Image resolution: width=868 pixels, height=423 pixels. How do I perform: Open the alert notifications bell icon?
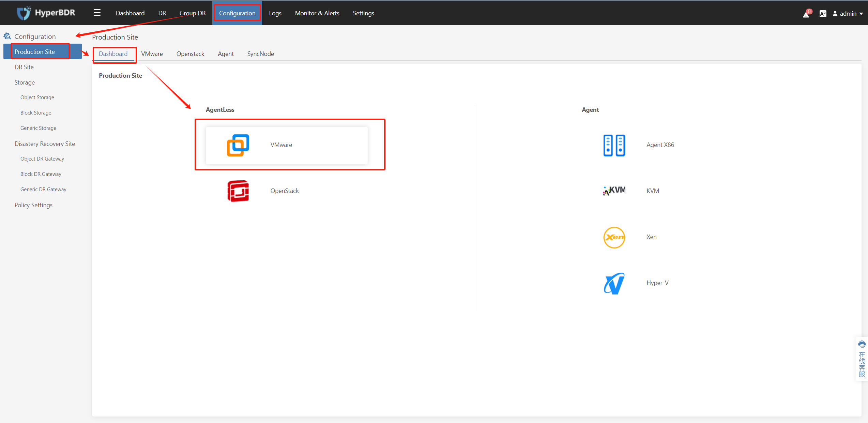tap(806, 14)
